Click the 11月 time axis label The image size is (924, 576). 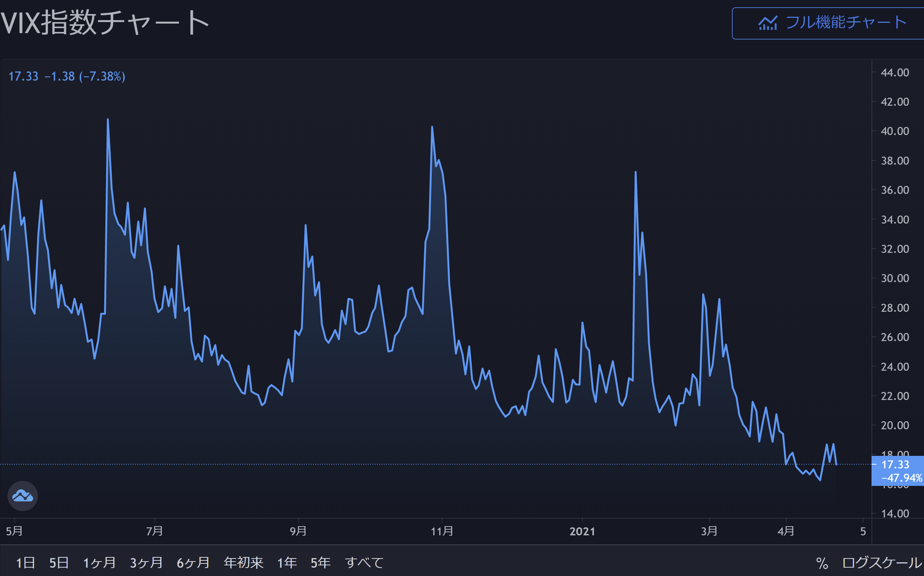(x=442, y=531)
